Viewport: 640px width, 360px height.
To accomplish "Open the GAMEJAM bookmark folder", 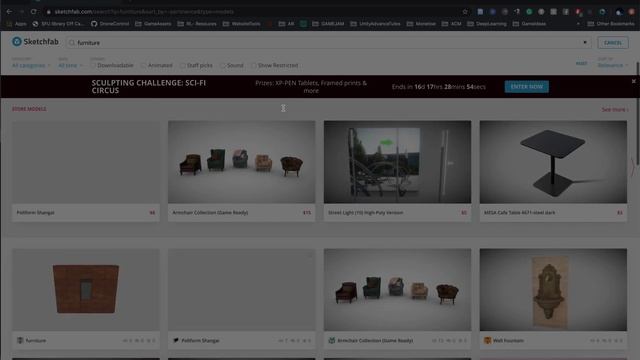I will pyautogui.click(x=328, y=24).
